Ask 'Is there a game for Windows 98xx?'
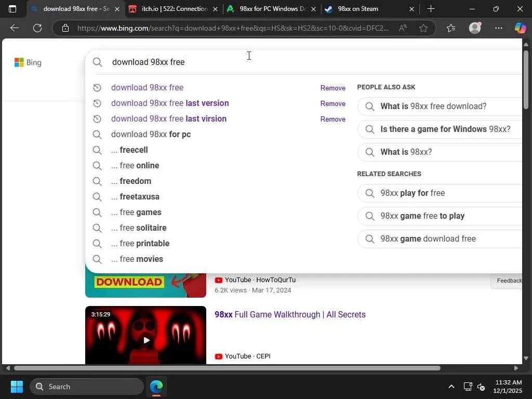 440,129
